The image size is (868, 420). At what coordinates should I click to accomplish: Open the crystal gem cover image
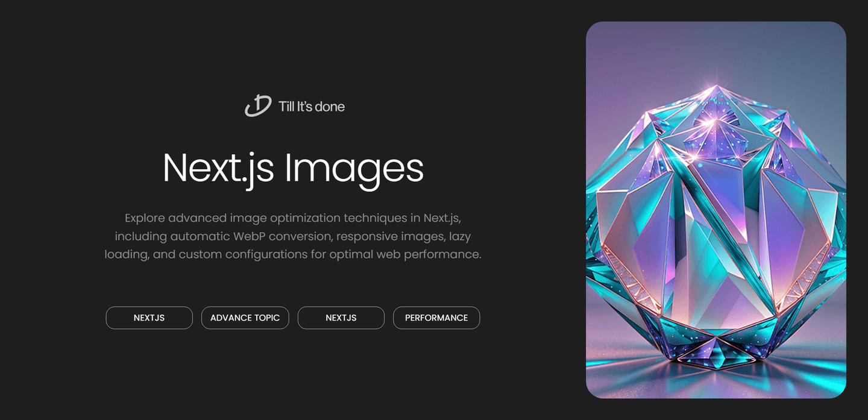tap(716, 210)
